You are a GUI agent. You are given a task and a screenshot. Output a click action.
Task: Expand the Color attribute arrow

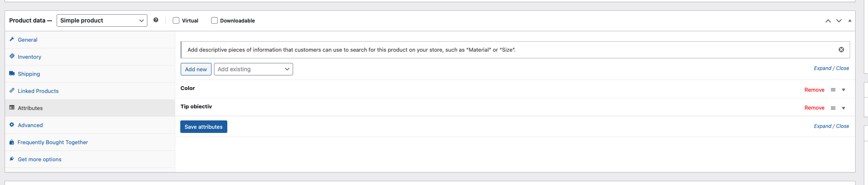point(843,90)
